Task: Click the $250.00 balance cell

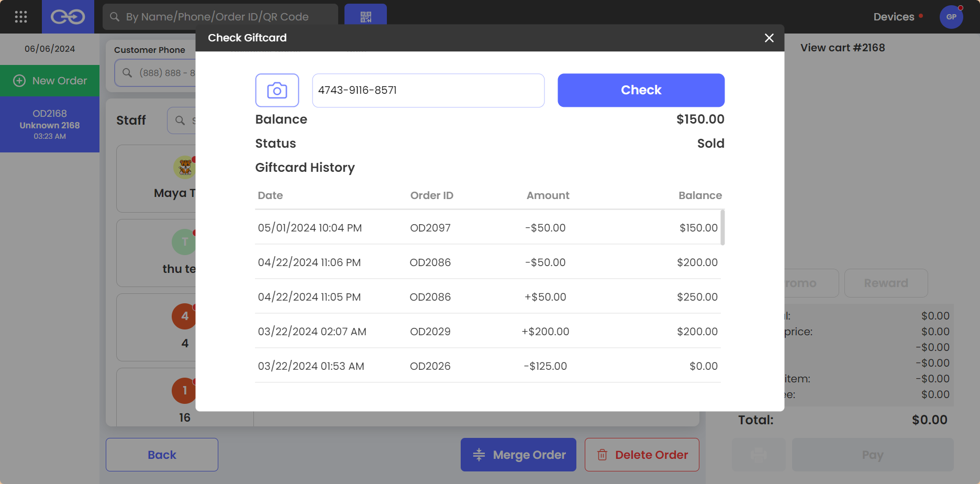Action: pyautogui.click(x=697, y=297)
